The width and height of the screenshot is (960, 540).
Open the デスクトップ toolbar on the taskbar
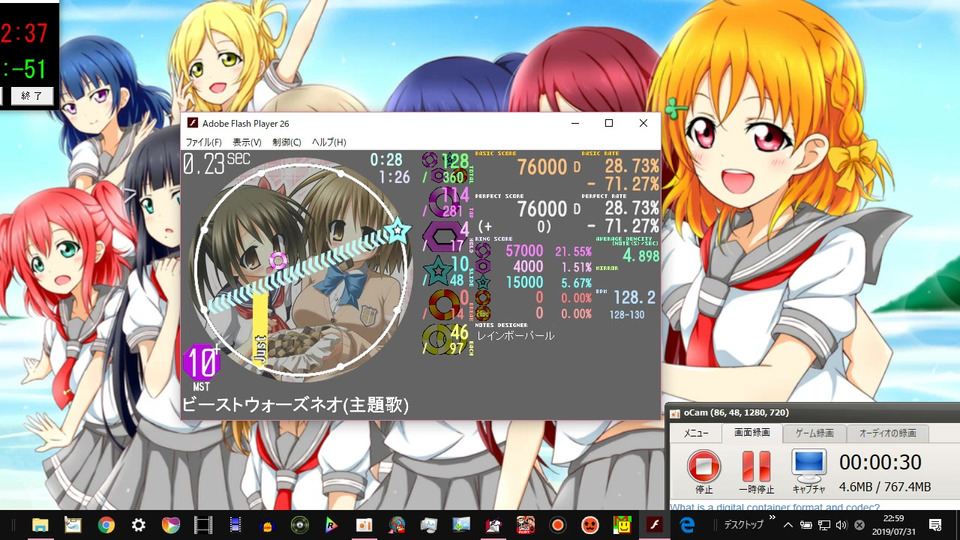(743, 525)
